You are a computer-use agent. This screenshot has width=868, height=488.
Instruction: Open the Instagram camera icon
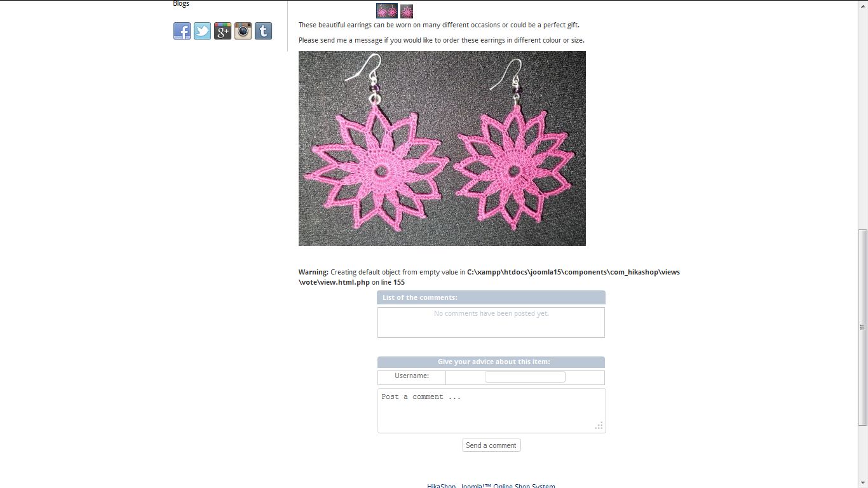[x=243, y=31]
